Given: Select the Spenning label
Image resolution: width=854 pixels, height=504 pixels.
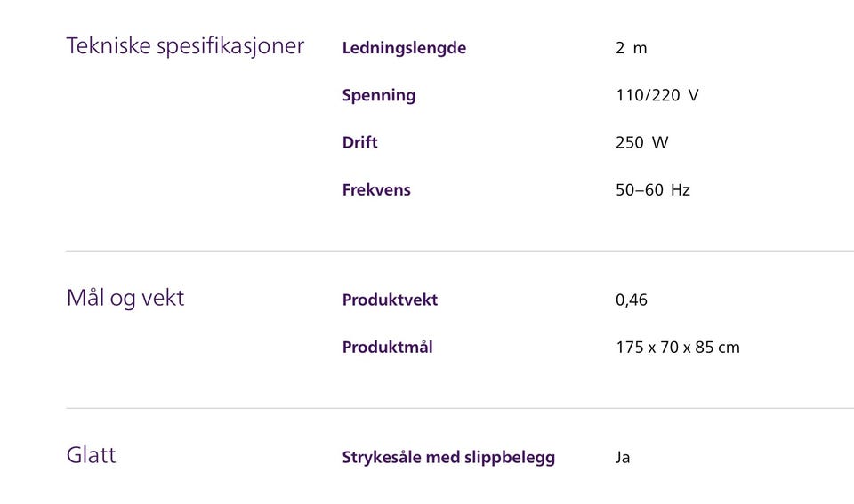Looking at the screenshot, I should click(379, 95).
